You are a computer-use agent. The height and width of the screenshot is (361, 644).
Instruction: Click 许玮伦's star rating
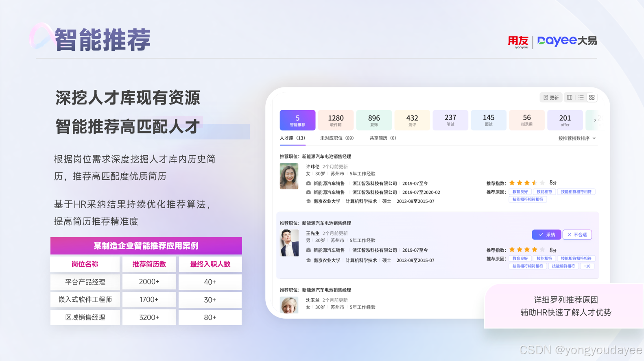(527, 183)
